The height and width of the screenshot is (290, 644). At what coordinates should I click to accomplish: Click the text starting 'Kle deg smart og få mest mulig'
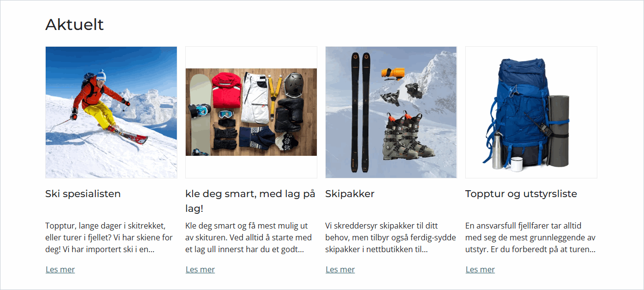point(249,237)
